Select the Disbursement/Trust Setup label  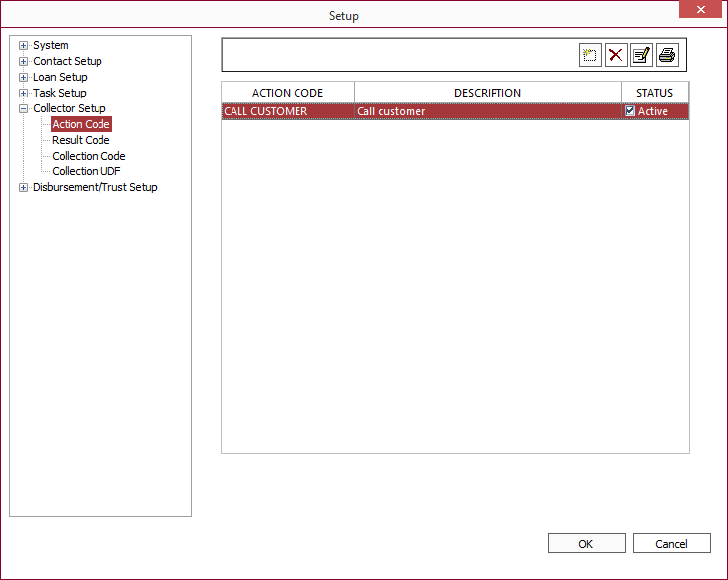[96, 187]
